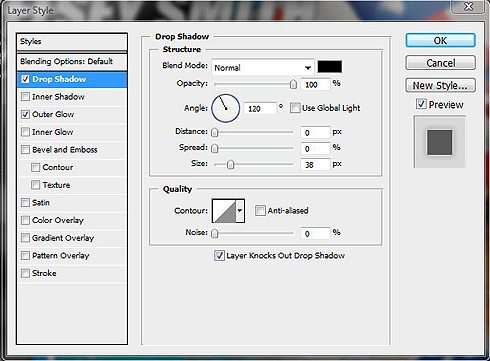Click the Size slider handle

click(230, 164)
